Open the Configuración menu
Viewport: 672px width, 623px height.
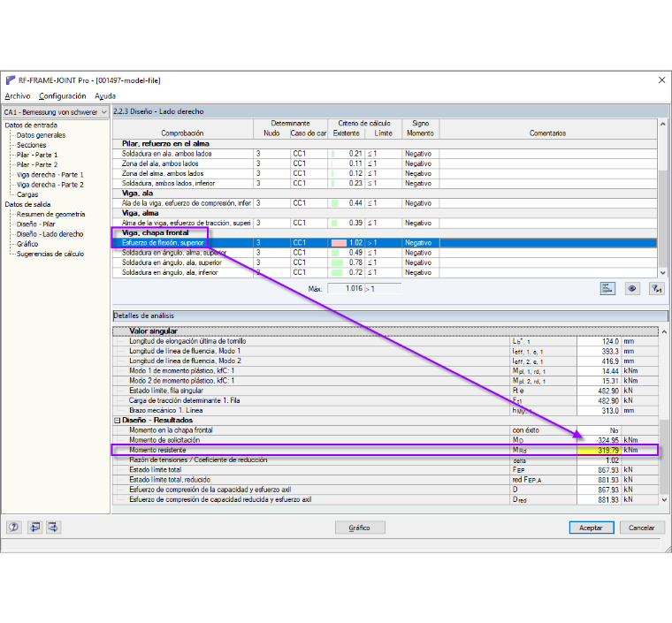pyautogui.click(x=63, y=96)
